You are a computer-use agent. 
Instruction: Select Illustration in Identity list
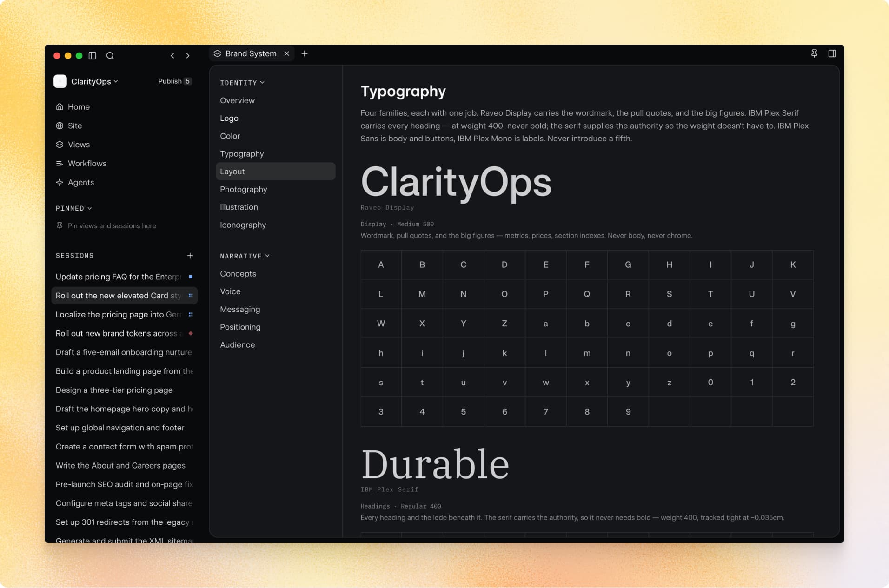click(276, 207)
